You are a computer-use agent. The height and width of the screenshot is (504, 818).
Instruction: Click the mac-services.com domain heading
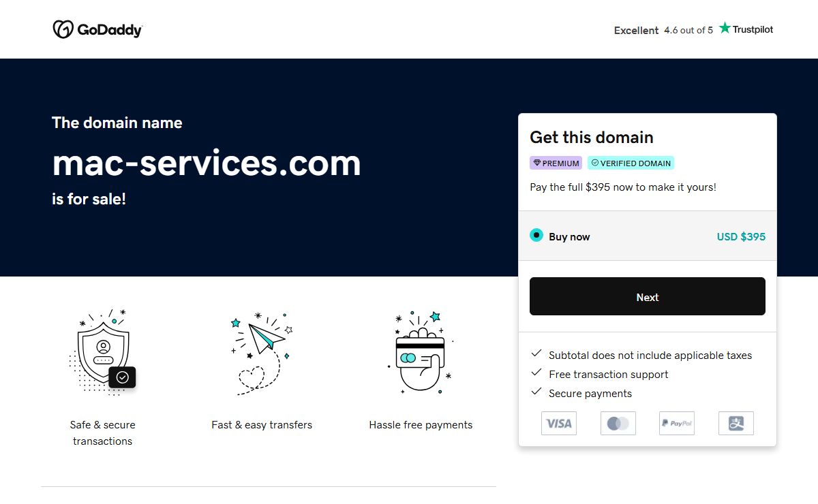(206, 163)
